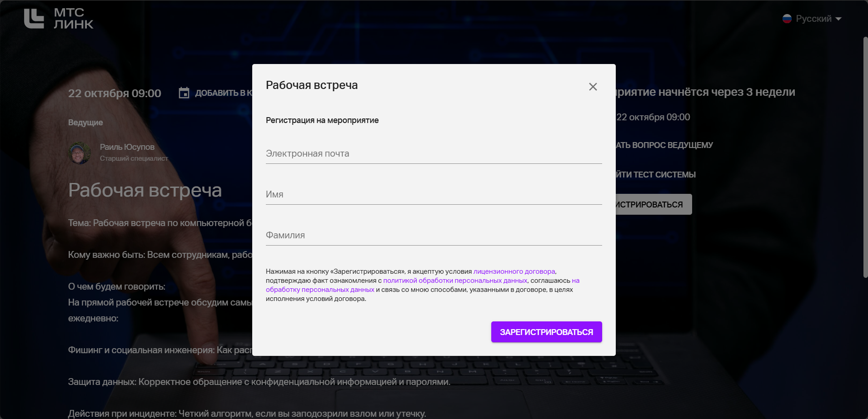Screen dimensions: 868x419
Task: Click the Задать вопрос ведущему link
Action: click(x=664, y=145)
